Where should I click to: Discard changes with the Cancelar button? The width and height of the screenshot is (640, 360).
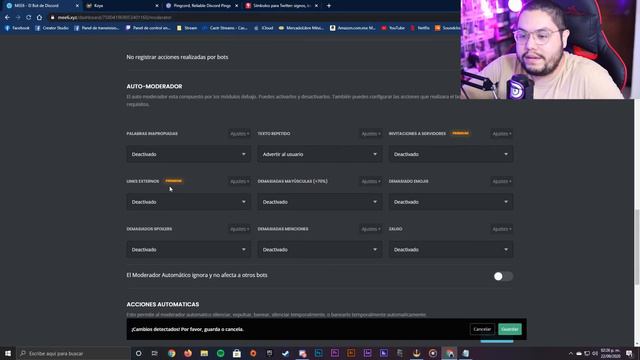pos(482,329)
